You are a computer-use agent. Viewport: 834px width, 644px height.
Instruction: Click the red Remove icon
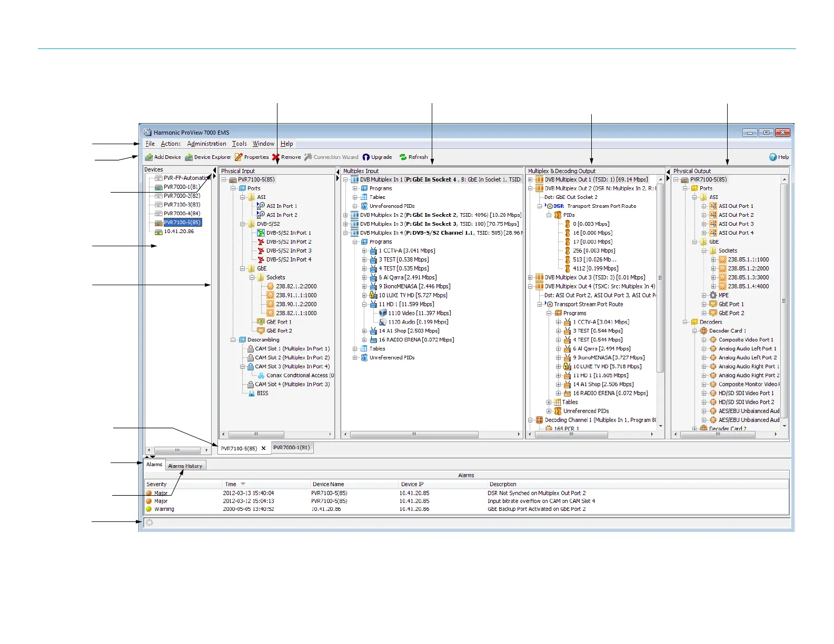point(275,157)
